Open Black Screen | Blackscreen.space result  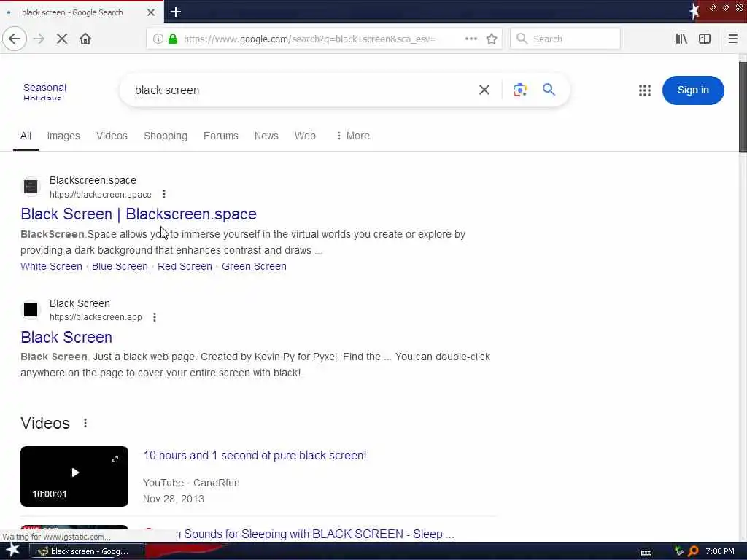click(x=139, y=214)
